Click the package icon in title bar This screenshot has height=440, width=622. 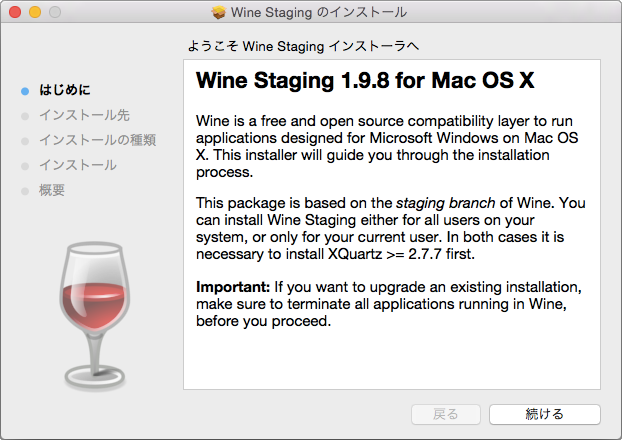(x=219, y=12)
